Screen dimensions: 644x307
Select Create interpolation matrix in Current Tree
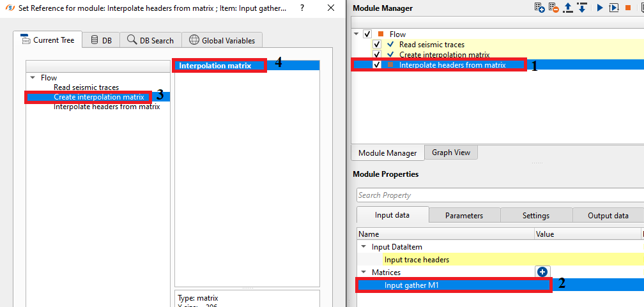pos(98,97)
